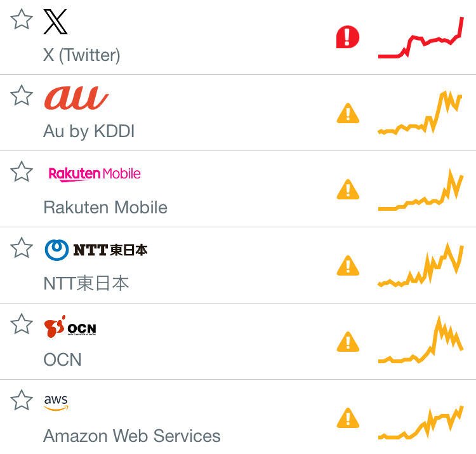The width and height of the screenshot is (476, 454).
Task: View the NTT東日本 orange report chart
Action: tap(421, 265)
